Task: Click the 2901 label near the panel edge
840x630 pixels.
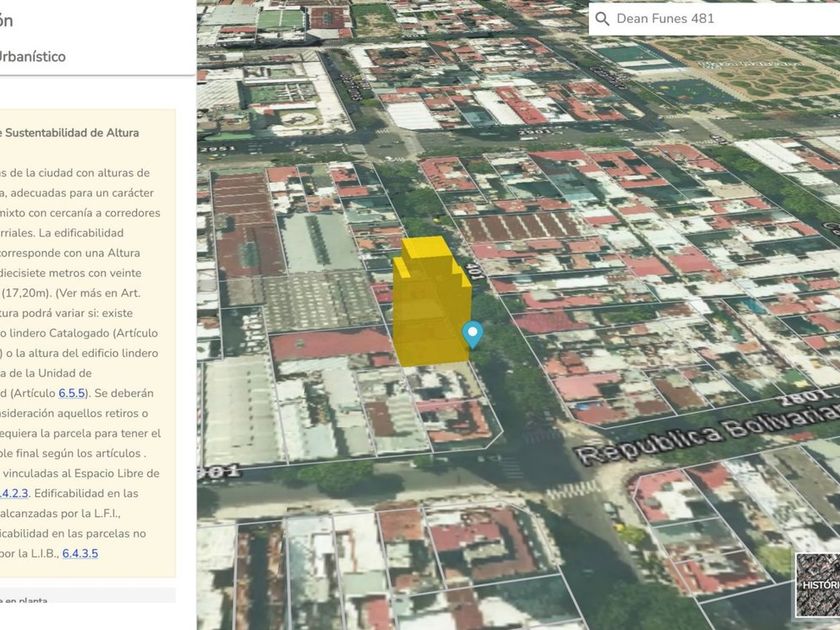Action: (x=217, y=470)
